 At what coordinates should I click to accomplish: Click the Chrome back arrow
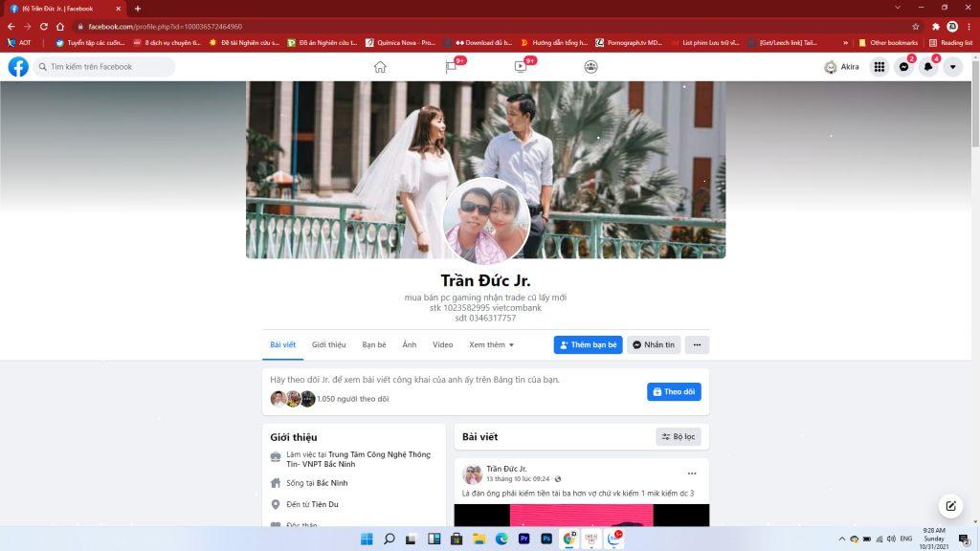(11, 26)
